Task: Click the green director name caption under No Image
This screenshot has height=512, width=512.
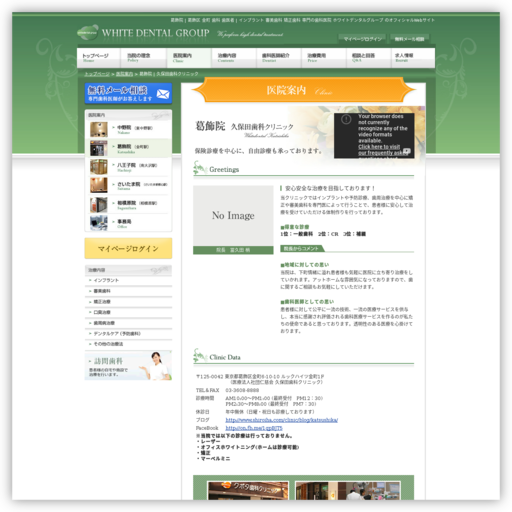Action: (233, 250)
